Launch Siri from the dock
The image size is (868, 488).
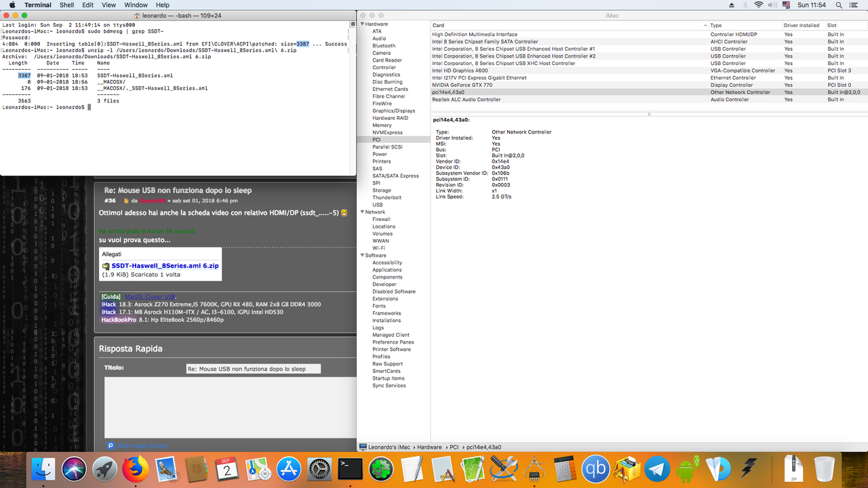(74, 468)
